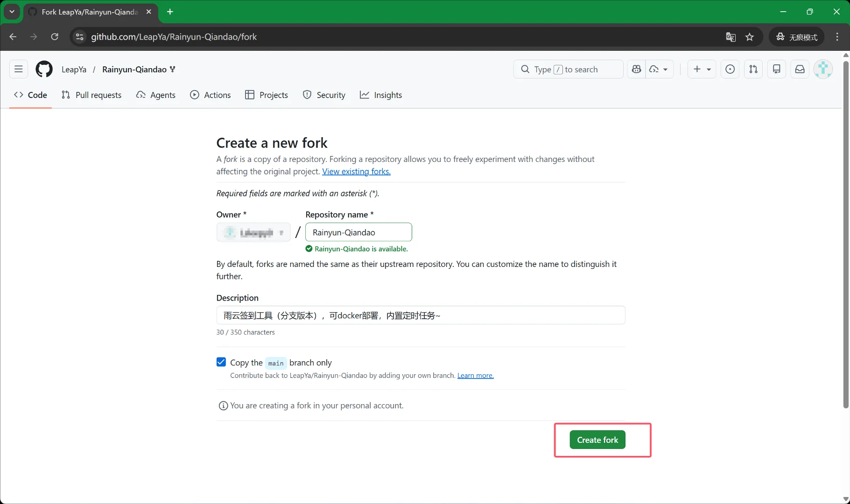Image resolution: width=850 pixels, height=504 pixels.
Task: Open the repositories icon in the header
Action: 777,69
